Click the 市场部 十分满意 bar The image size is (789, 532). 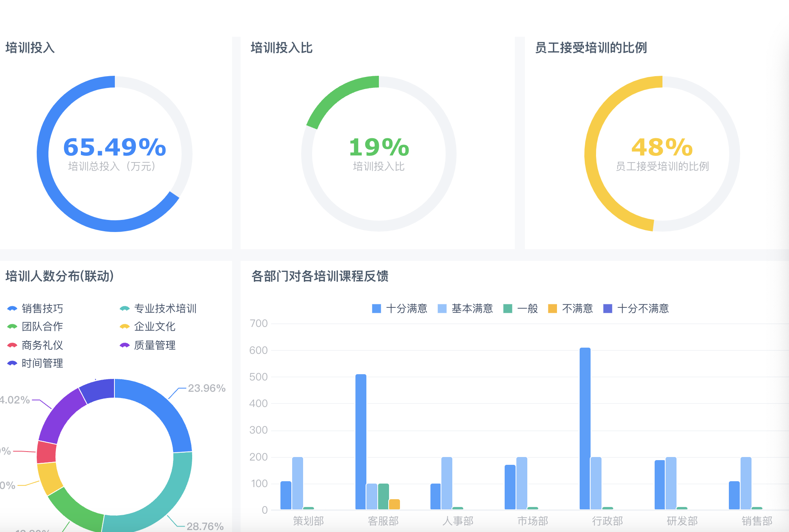click(x=510, y=487)
